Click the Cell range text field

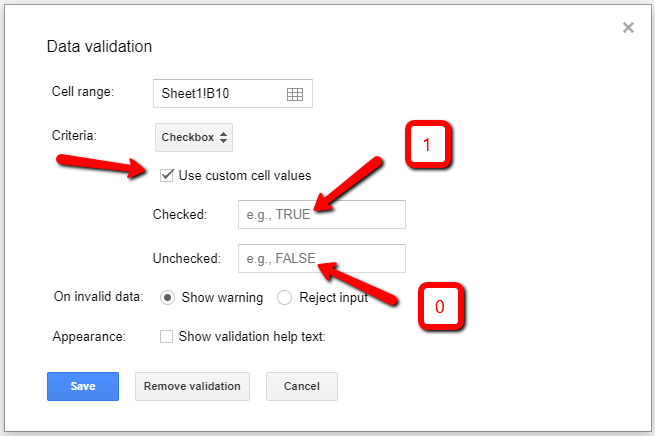pyautogui.click(x=218, y=94)
